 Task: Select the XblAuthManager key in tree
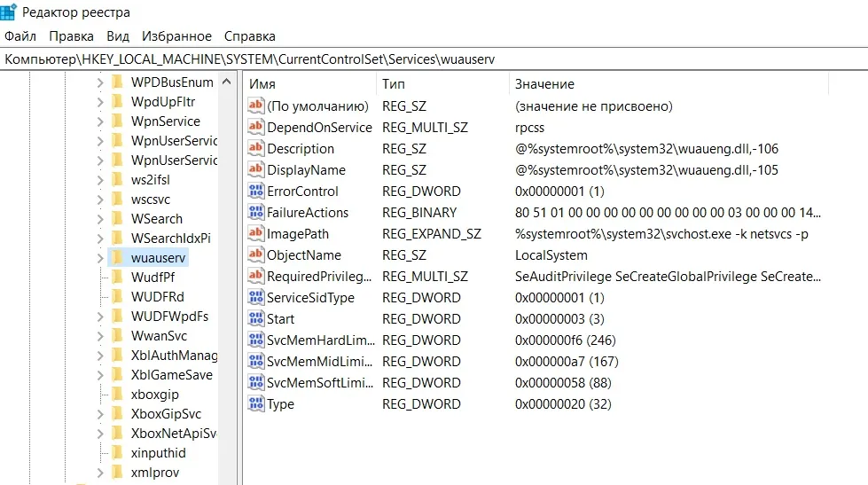pos(174,356)
